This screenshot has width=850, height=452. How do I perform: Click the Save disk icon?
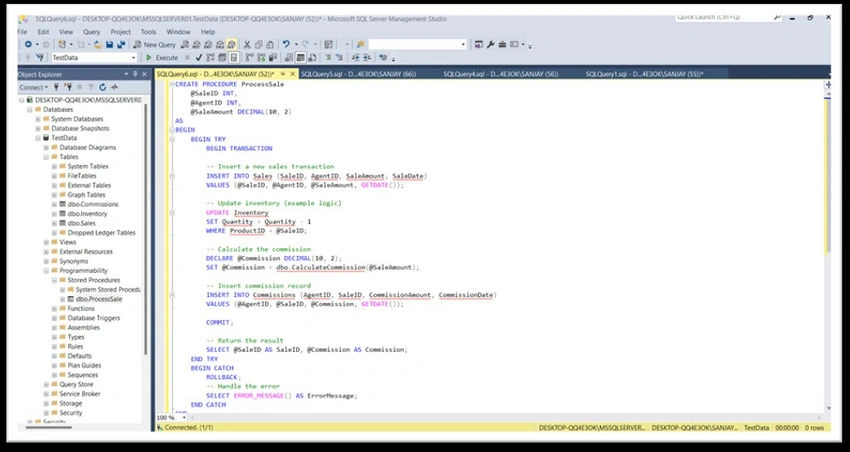110,44
